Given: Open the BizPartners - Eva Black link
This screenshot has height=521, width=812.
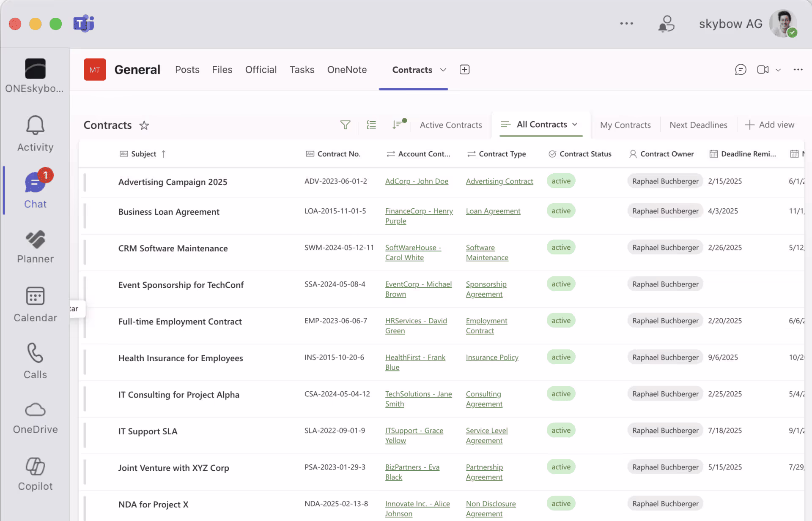Looking at the screenshot, I should click(x=412, y=472).
